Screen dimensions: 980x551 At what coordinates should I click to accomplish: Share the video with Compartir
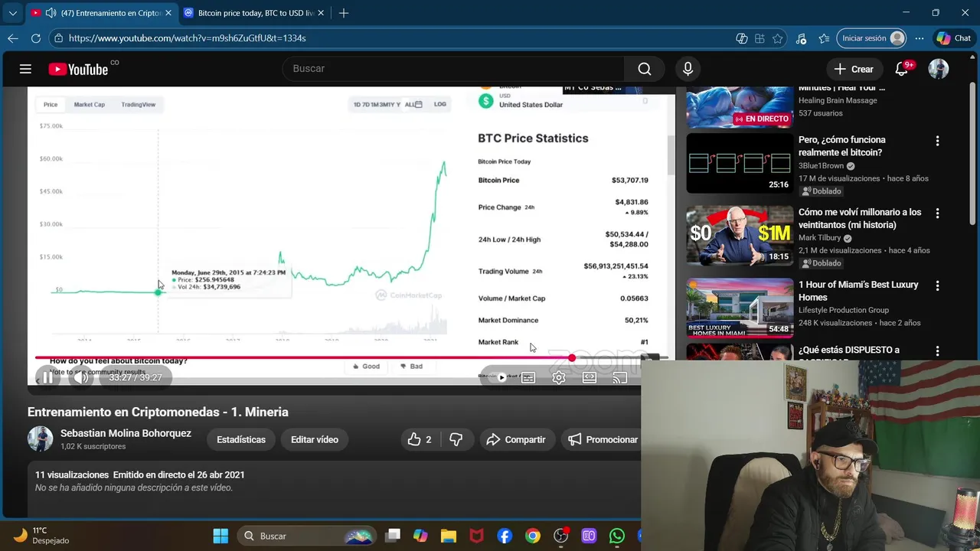tap(516, 439)
